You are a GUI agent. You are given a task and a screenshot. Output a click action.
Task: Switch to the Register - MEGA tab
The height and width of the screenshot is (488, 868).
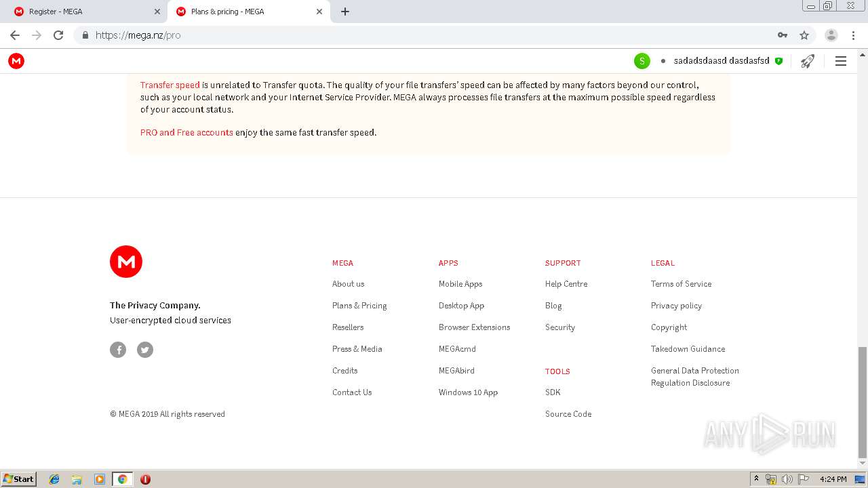(x=84, y=12)
